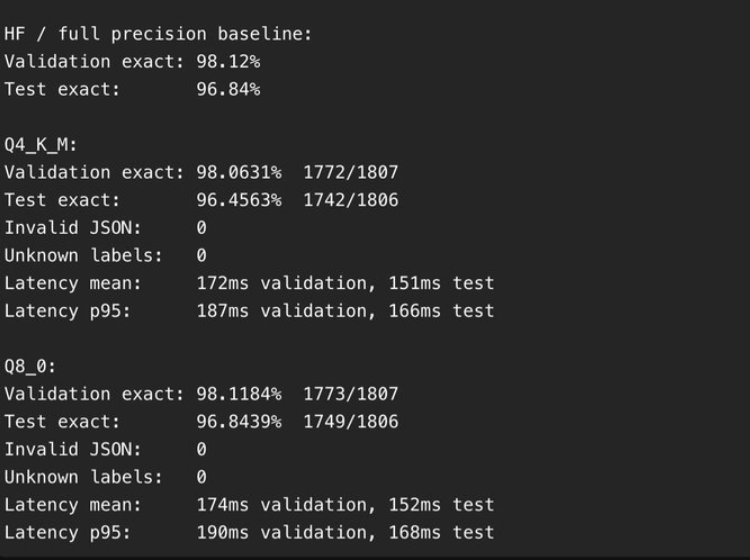
Task: Click the baseline test exact value 96.84%
Action: (x=228, y=89)
